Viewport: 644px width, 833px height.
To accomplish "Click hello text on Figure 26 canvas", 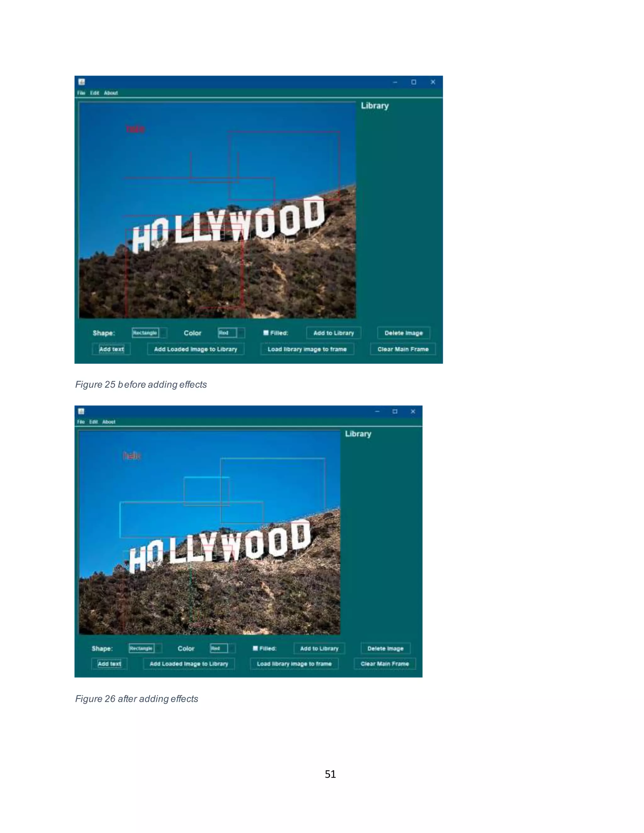I will [x=132, y=455].
